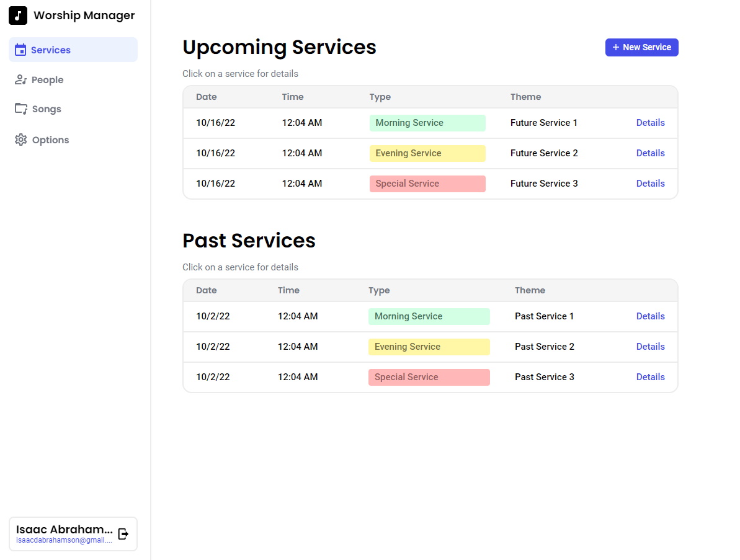Go to the Songs section
Viewport: 740px width, 560px height.
coord(47,109)
